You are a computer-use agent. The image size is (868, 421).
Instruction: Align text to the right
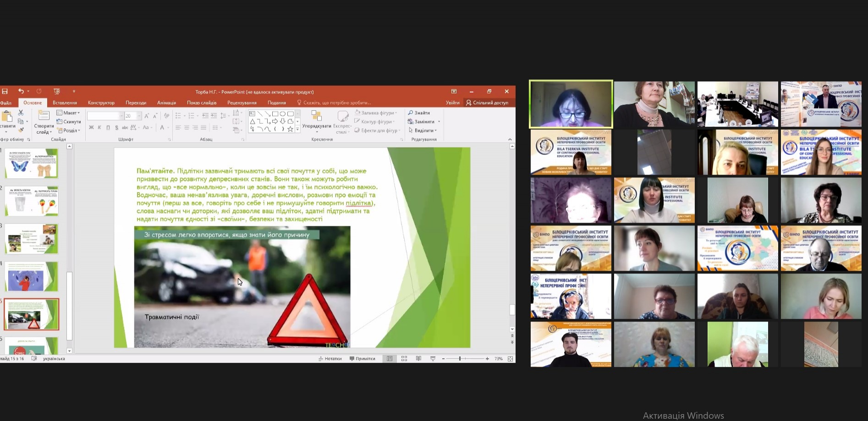coord(195,127)
